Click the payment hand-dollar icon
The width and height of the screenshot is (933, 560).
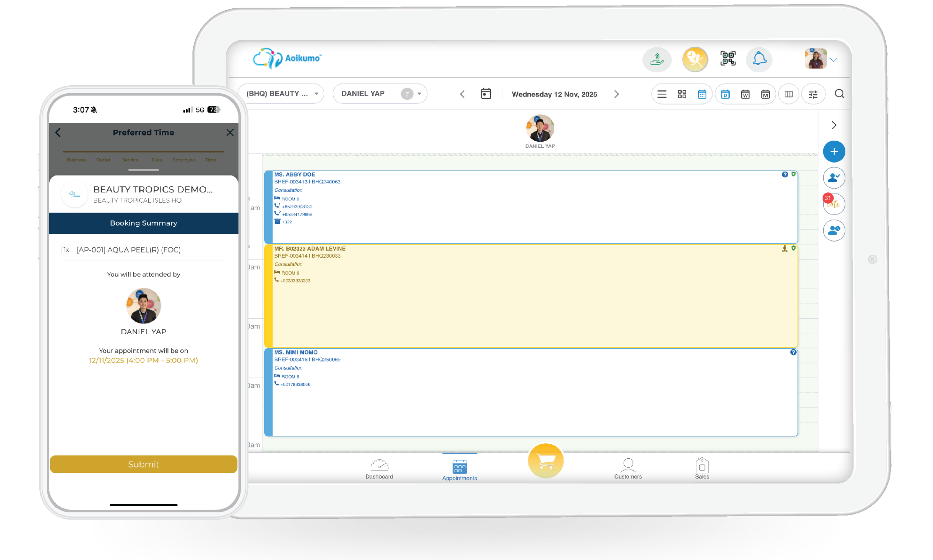tap(657, 59)
